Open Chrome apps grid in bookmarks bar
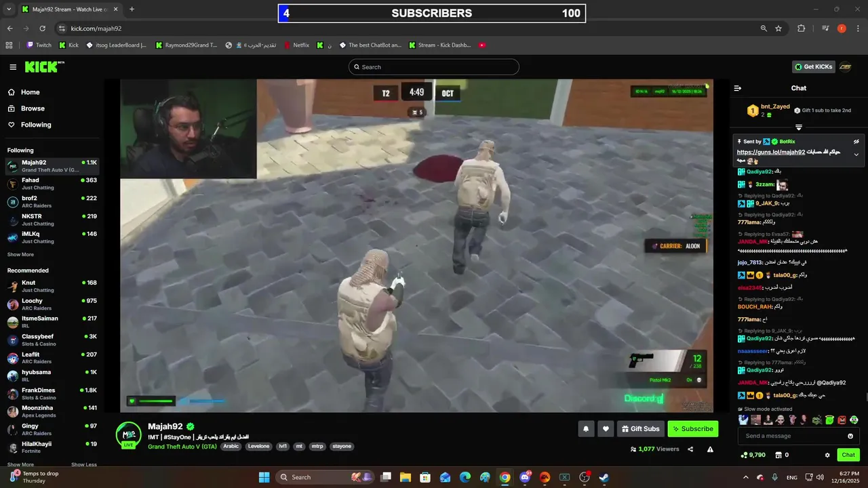Viewport: 868px width, 488px height. pos(9,45)
